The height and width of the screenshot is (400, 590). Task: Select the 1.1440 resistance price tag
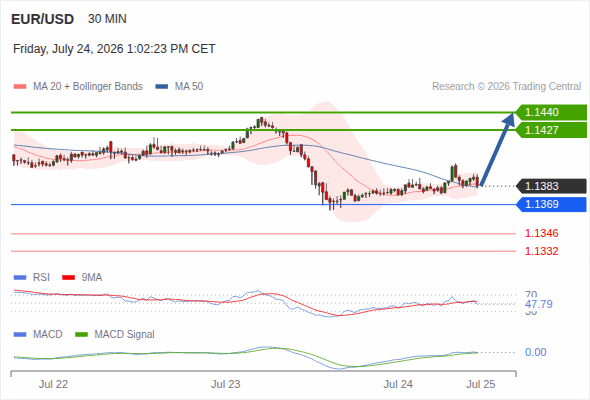pyautogui.click(x=551, y=112)
